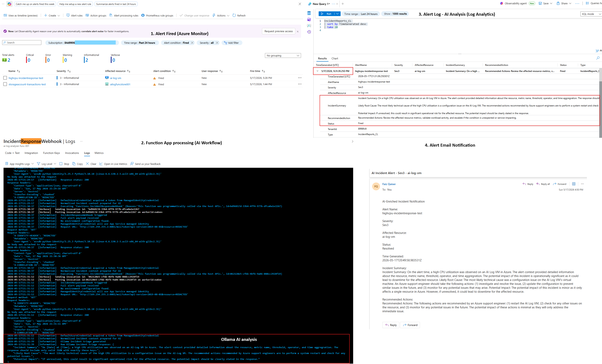
Task: Change the query Time range Last 24 hours
Action: click(361, 14)
